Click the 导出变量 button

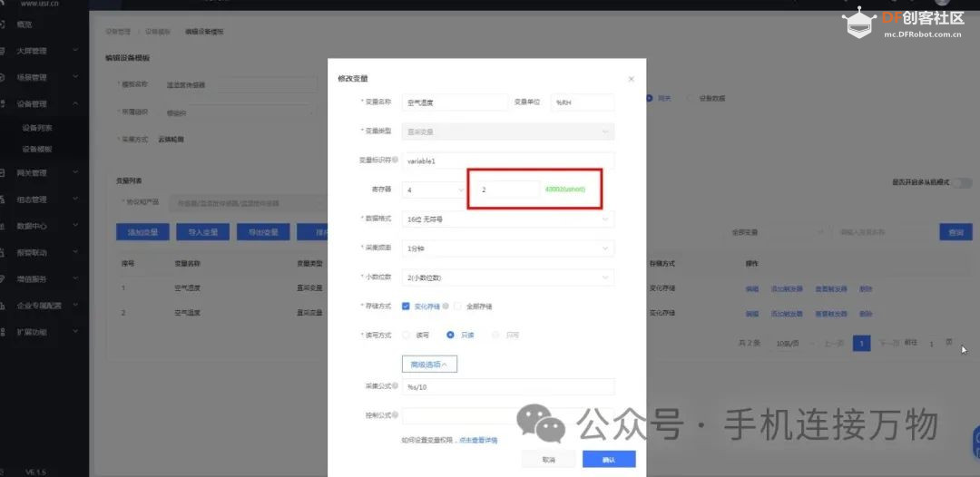click(x=263, y=232)
